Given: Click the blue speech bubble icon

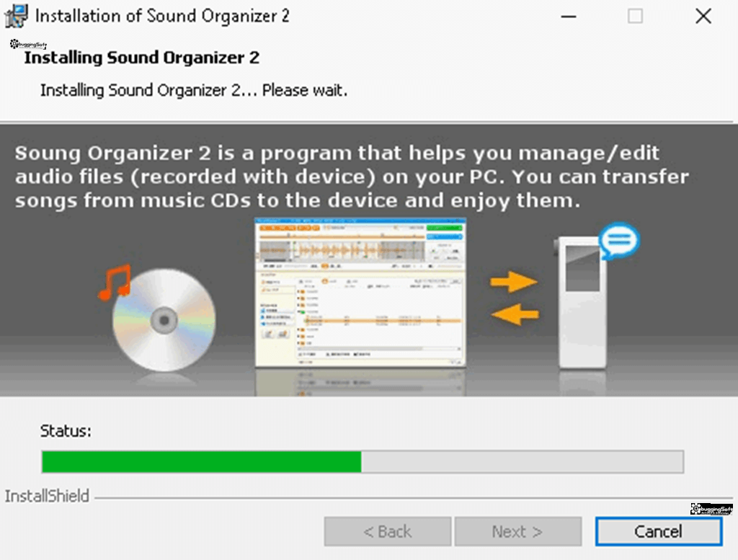Looking at the screenshot, I should (619, 241).
